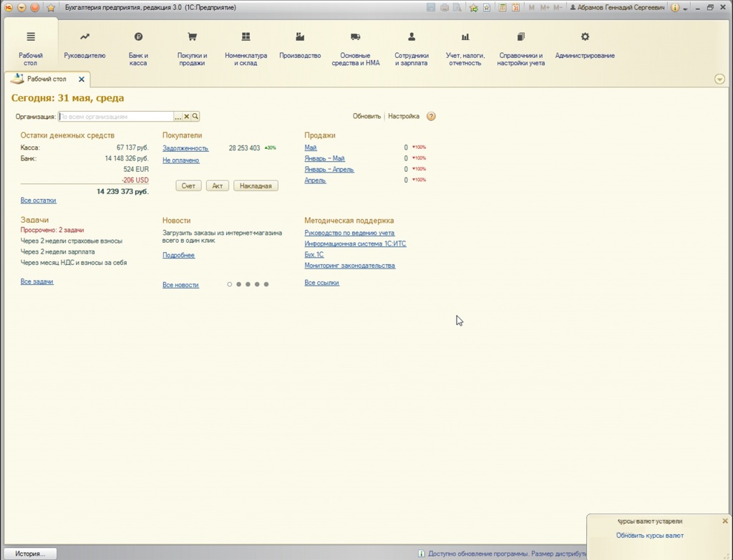Click the M memory button
Image resolution: width=733 pixels, height=560 pixels.
point(532,7)
